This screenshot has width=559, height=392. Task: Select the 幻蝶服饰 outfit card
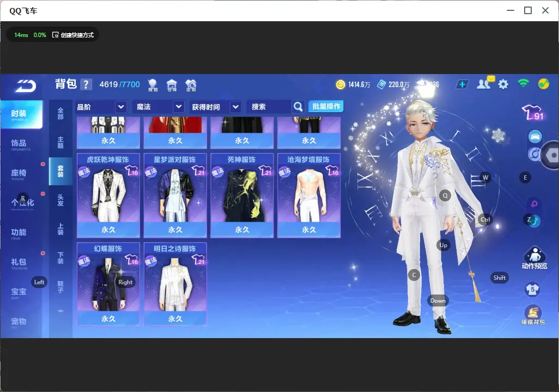coord(108,284)
